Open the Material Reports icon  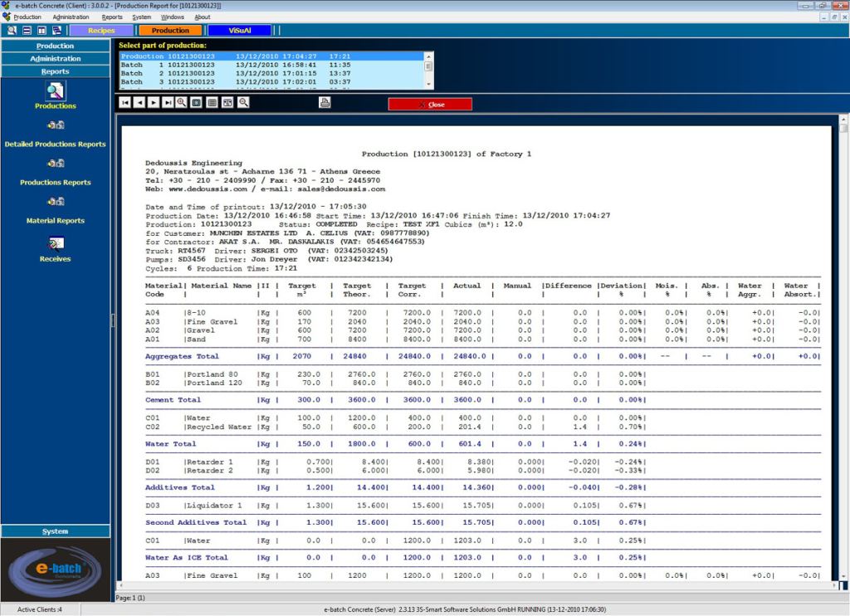tap(56, 202)
